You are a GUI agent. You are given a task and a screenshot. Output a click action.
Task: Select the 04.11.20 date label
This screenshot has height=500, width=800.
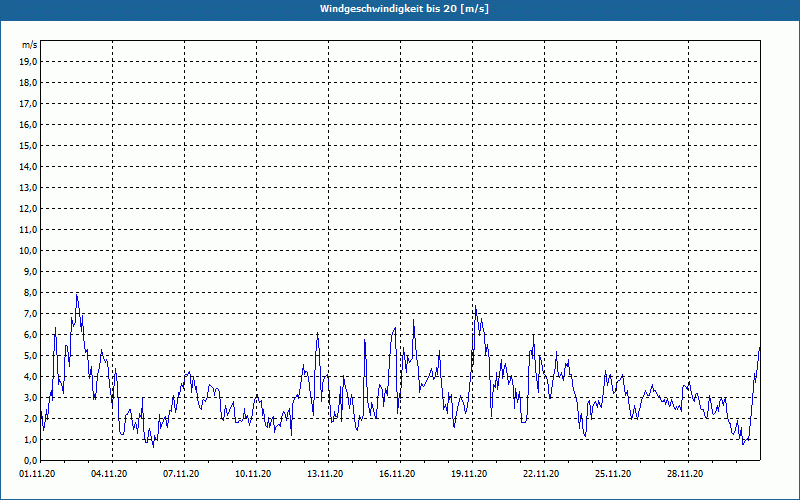109,473
